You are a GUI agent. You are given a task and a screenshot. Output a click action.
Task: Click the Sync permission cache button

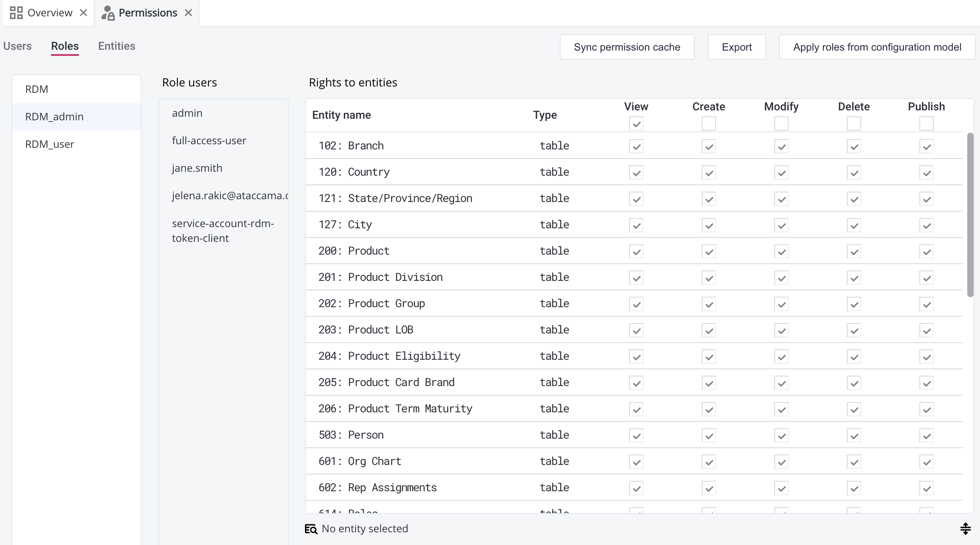[x=628, y=47]
